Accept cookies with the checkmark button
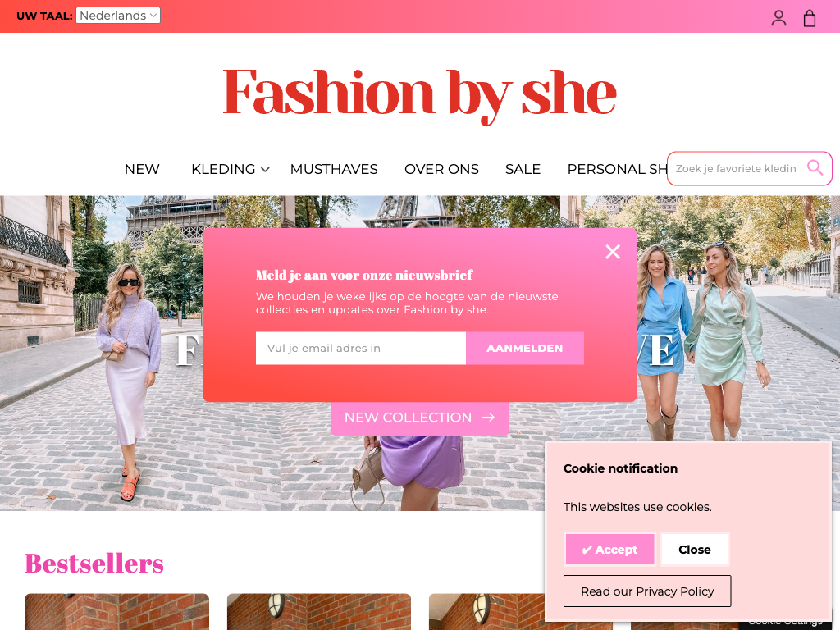 click(x=609, y=549)
